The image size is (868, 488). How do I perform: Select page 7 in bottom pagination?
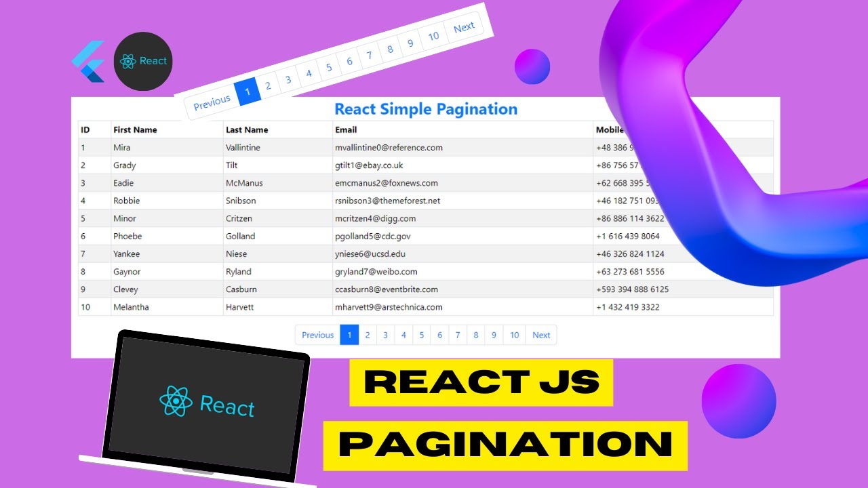458,335
